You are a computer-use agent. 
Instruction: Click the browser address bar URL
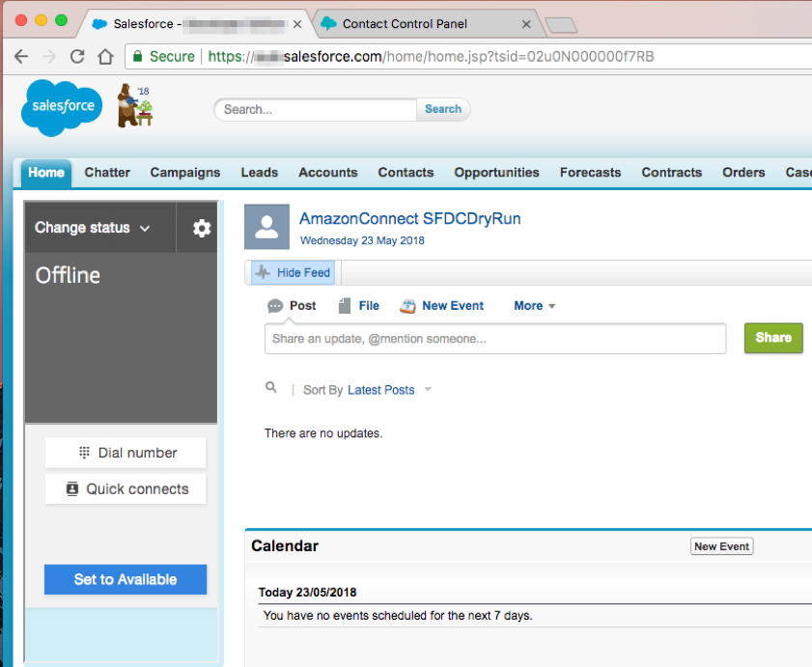point(431,56)
